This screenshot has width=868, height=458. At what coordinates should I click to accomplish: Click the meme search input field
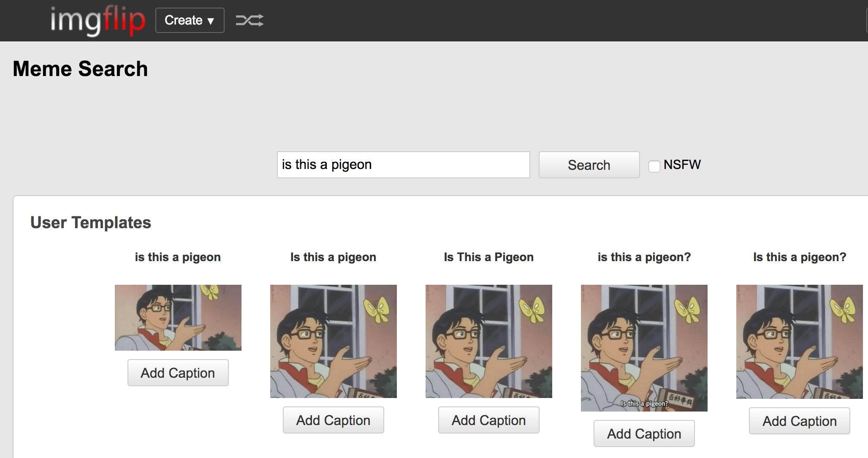point(401,164)
